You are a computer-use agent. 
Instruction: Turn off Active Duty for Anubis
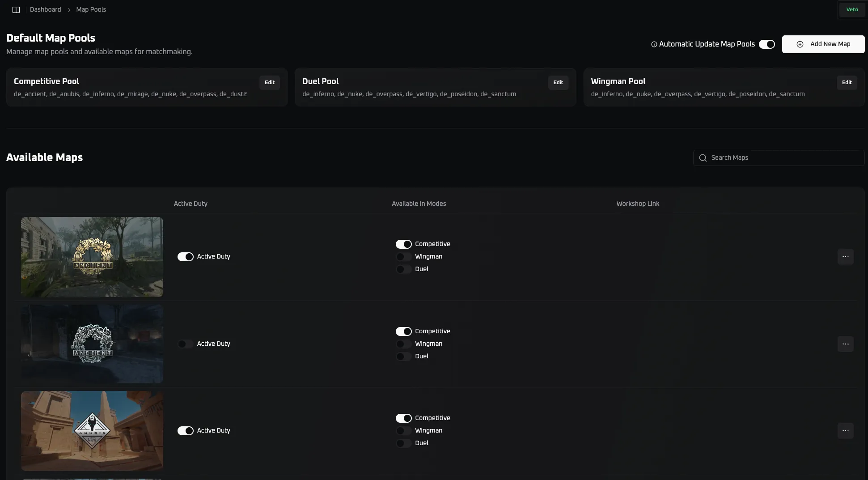185,431
